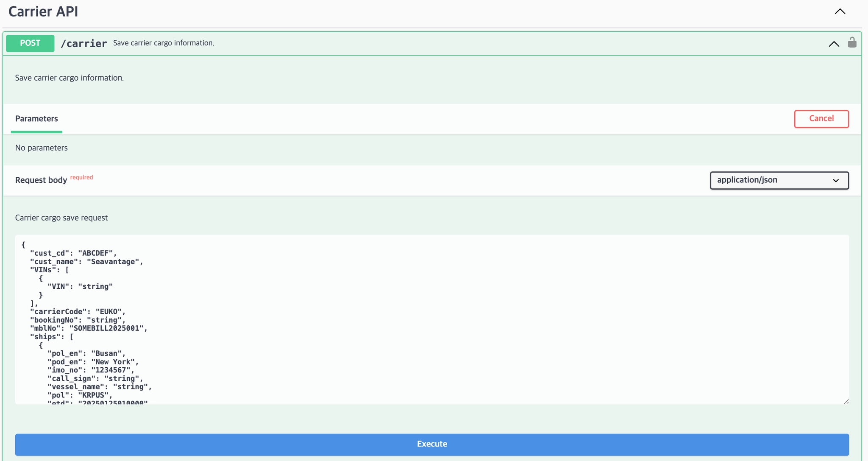Click the Request body label
The image size is (868, 461).
[41, 180]
